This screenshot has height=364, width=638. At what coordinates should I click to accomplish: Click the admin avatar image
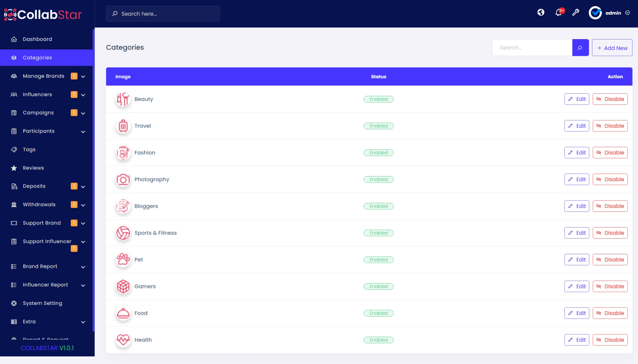click(595, 13)
